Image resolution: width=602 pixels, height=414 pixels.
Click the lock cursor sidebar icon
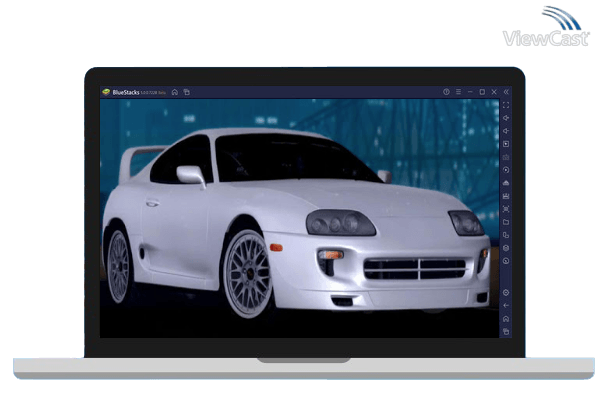point(506,144)
